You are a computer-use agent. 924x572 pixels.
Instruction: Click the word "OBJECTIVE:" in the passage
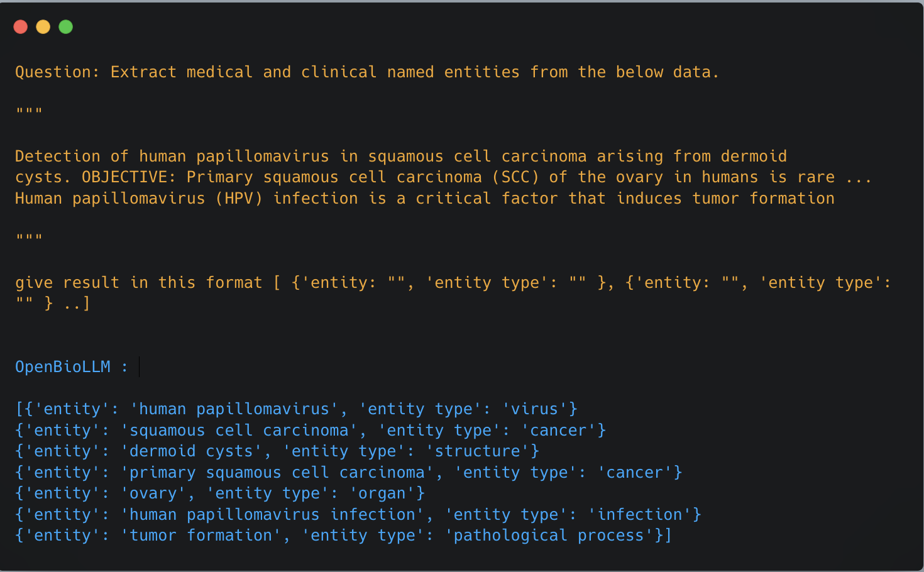129,177
